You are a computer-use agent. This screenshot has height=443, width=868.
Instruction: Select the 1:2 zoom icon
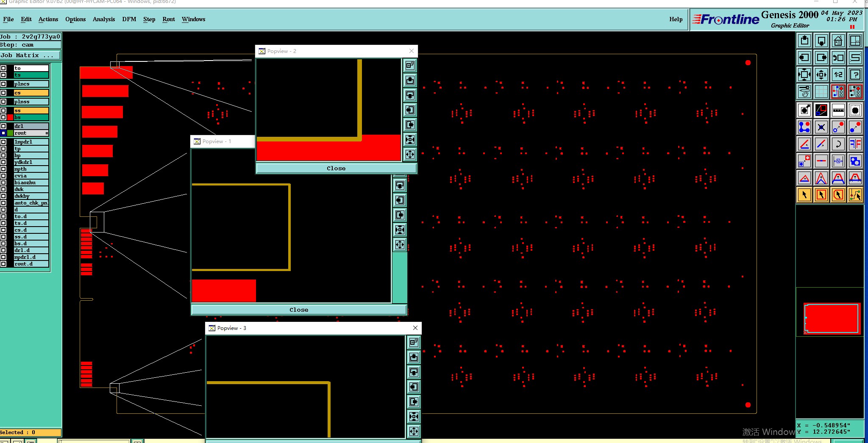coord(838,75)
